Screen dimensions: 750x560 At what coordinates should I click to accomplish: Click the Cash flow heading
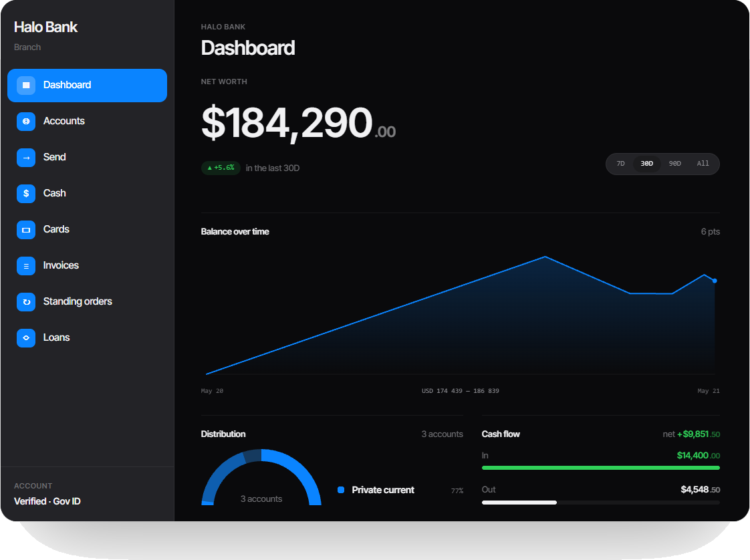501,434
